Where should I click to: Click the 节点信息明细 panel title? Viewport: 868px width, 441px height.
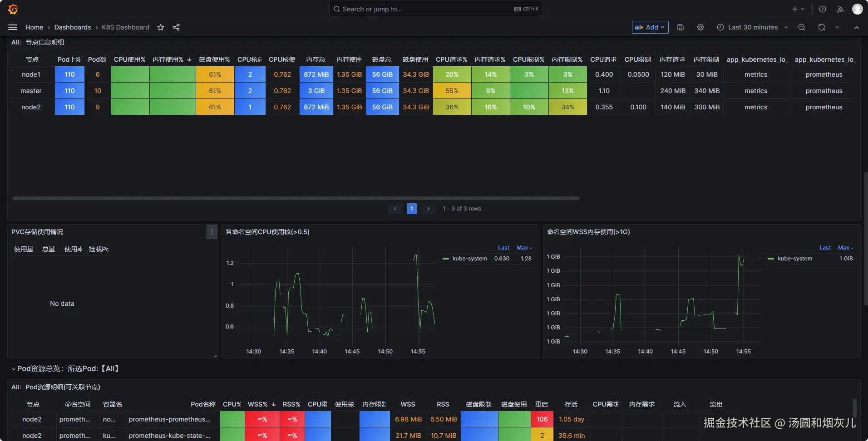click(x=38, y=42)
